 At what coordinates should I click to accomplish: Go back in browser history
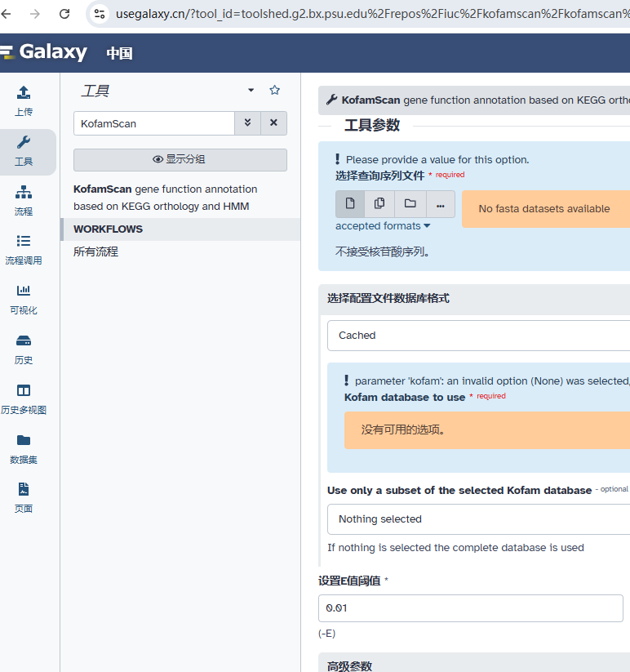pos(6,14)
